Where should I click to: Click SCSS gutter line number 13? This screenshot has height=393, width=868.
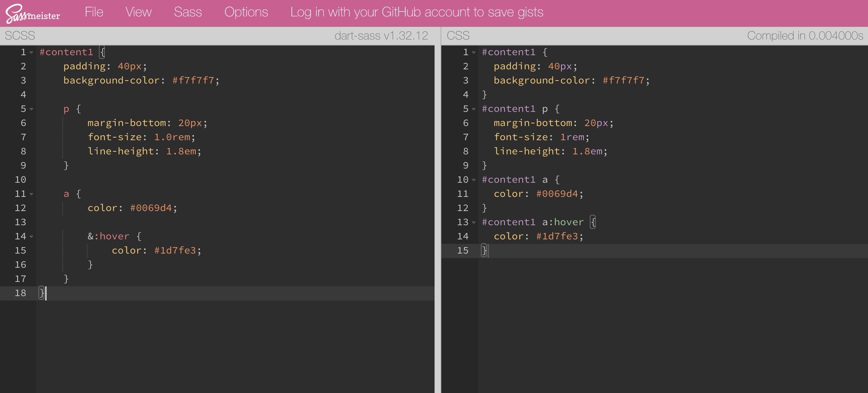click(x=21, y=222)
